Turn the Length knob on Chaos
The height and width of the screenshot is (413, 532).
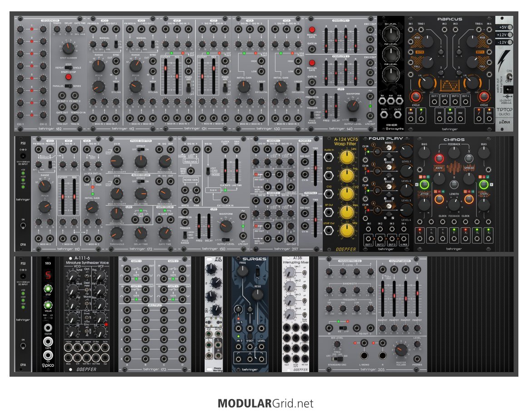(453, 205)
